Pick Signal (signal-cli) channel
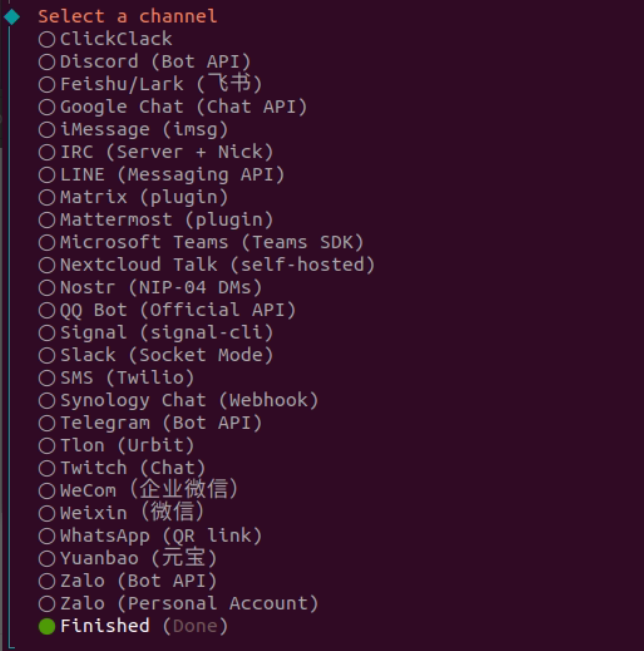 point(156,333)
